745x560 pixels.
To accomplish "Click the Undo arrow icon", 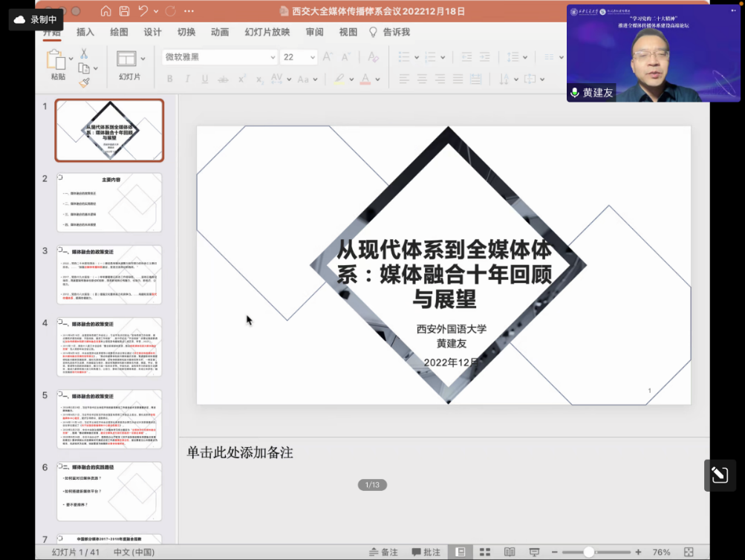I will pos(143,11).
